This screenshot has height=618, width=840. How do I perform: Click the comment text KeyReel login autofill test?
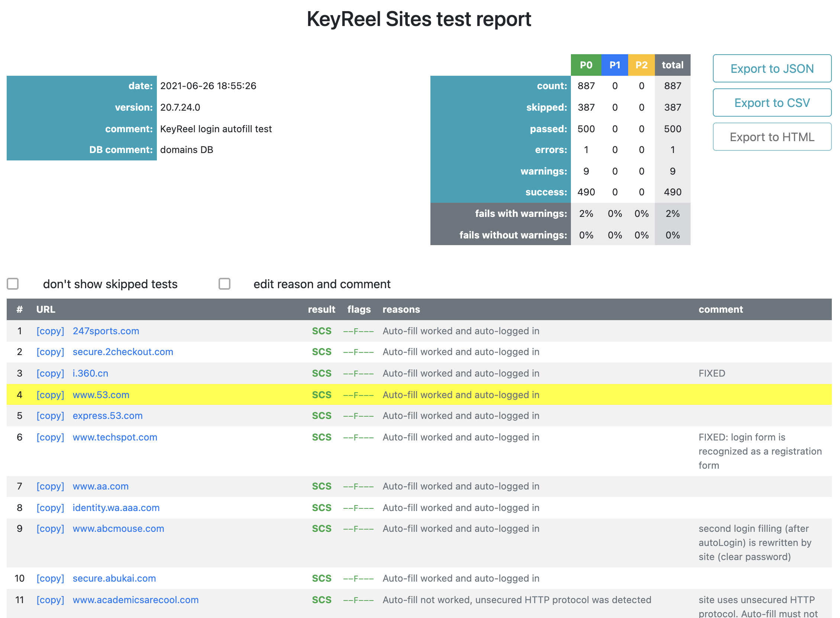(x=216, y=129)
